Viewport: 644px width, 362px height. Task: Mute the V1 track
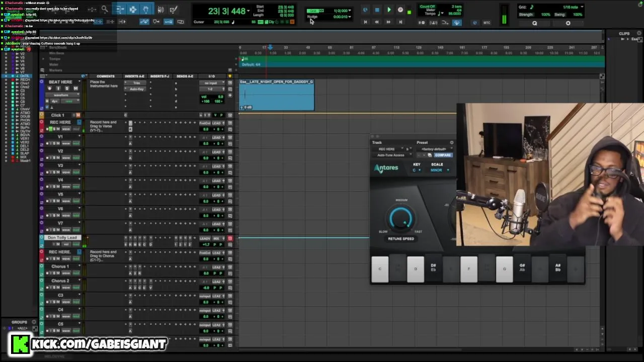(58, 144)
